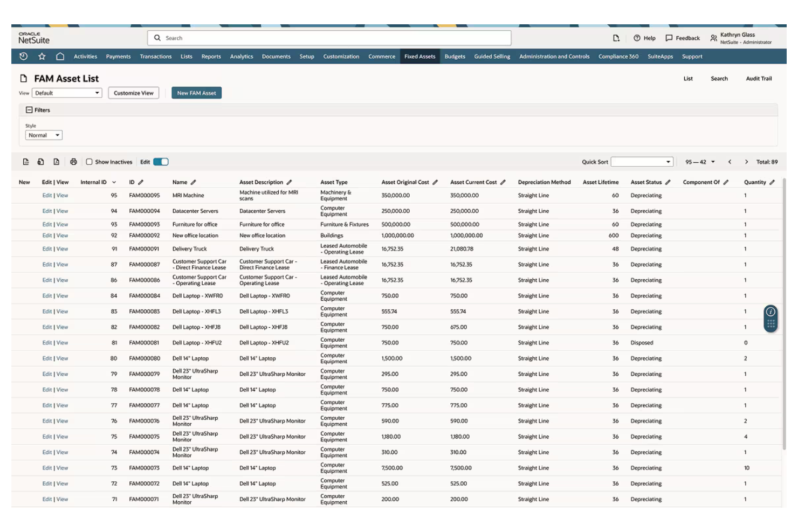This screenshot has height=532, width=798.
Task: Open the Reports menu
Action: click(x=211, y=56)
